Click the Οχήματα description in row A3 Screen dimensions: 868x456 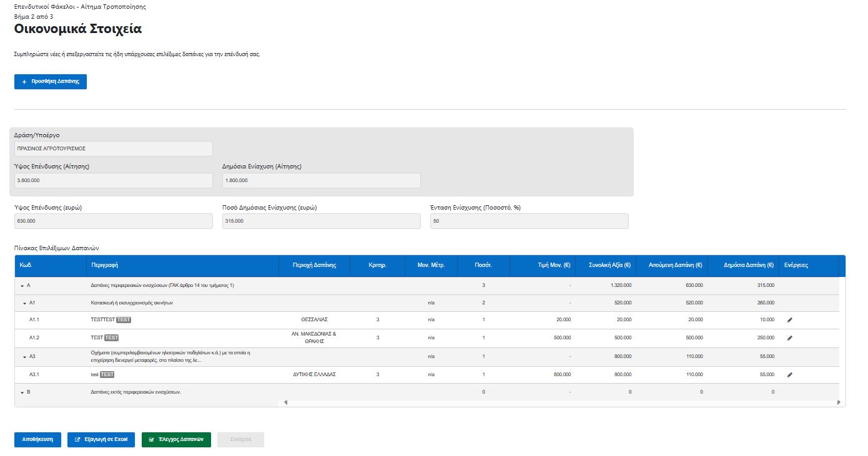click(x=170, y=357)
